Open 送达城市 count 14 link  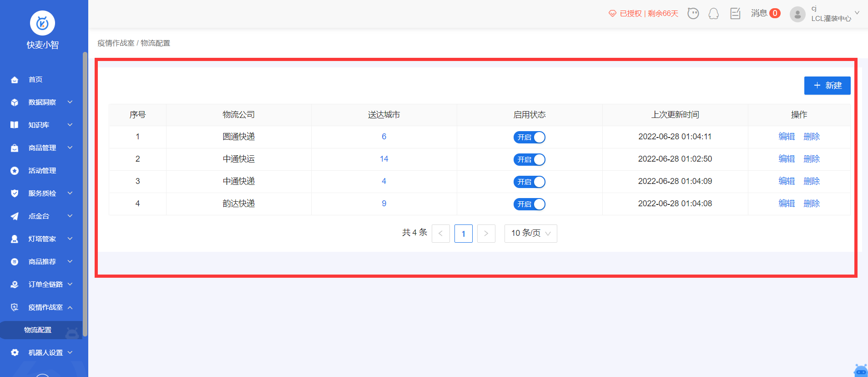tap(384, 159)
